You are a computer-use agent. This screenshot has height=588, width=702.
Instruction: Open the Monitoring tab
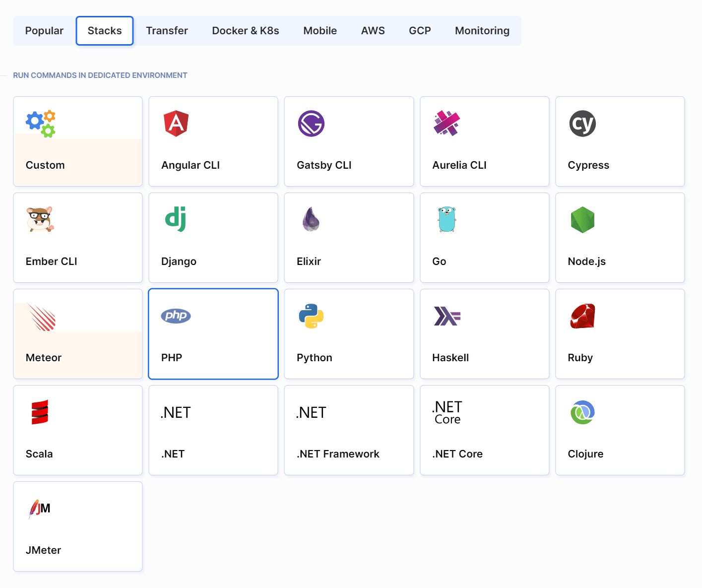coord(482,31)
